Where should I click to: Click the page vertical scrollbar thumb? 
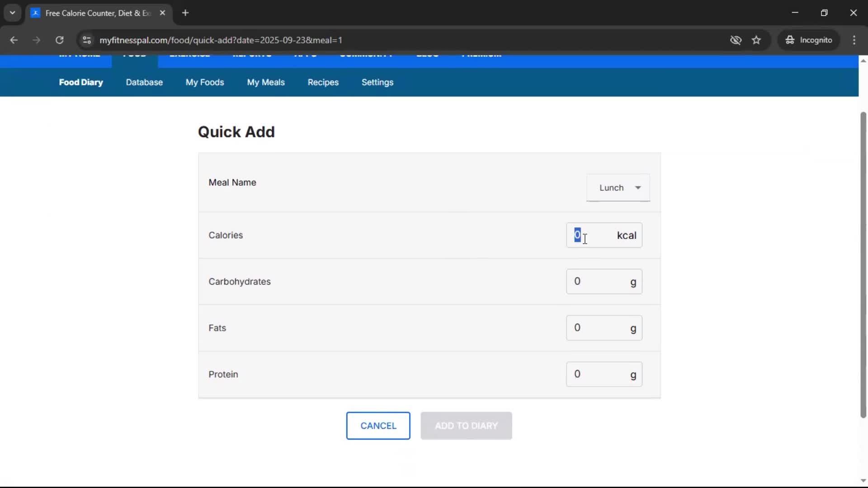(863, 265)
